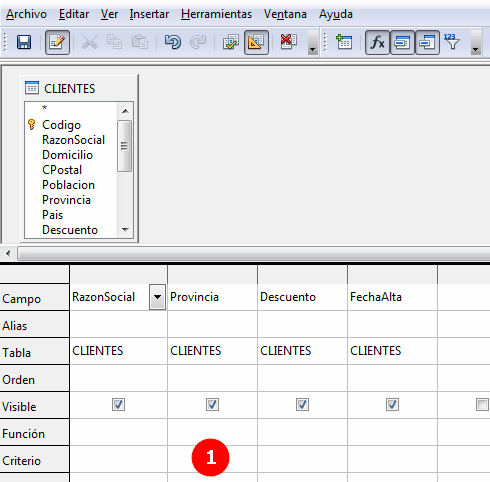Toggle the Design view icon

point(256,42)
